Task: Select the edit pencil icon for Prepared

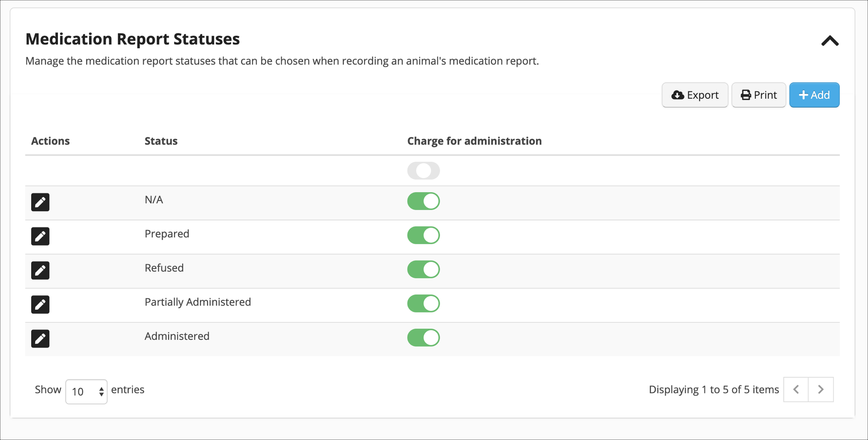Action: (40, 236)
